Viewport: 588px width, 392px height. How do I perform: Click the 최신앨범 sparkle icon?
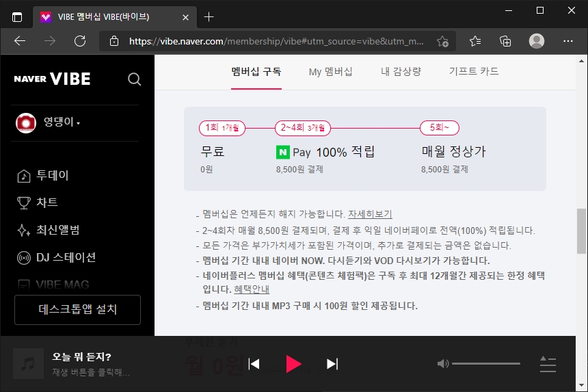[24, 231]
